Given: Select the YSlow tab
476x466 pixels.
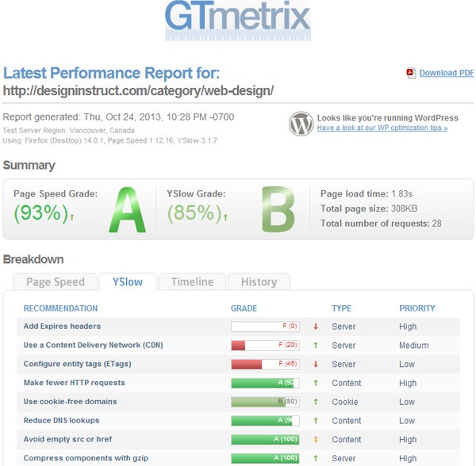Looking at the screenshot, I should click(x=128, y=282).
